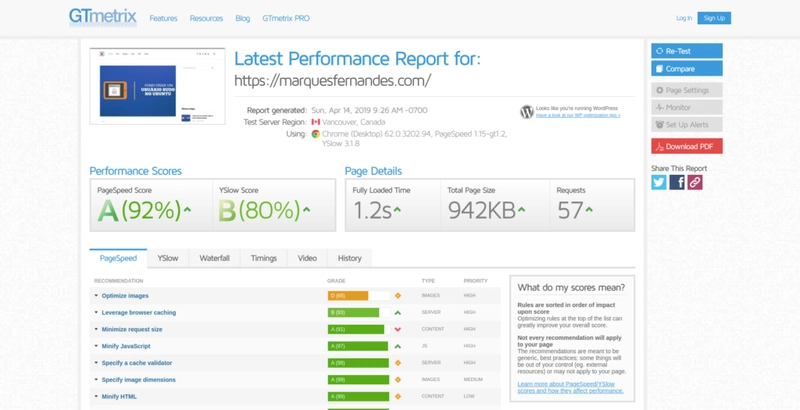Click green up arrow beside PageSpeed Score
This screenshot has width=800, height=410.
(x=187, y=210)
